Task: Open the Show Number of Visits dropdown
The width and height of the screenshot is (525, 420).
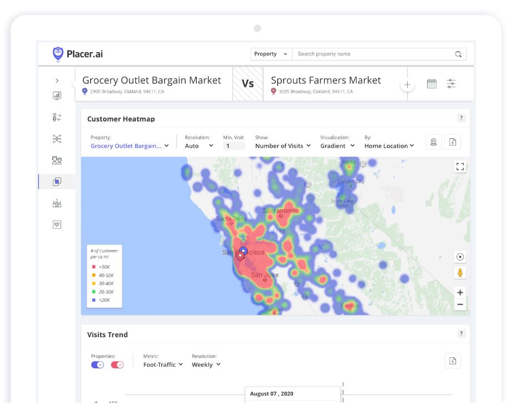Action: (283, 146)
